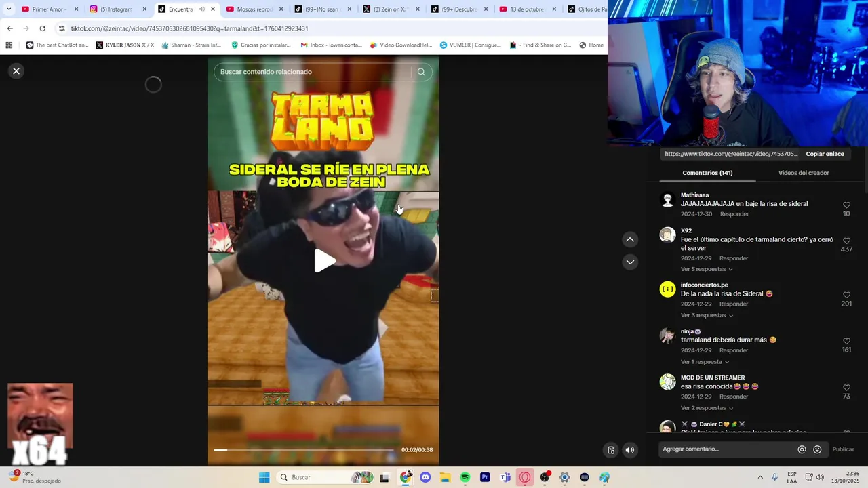Go to the previous video arrow
The image size is (868, 488).
(630, 239)
